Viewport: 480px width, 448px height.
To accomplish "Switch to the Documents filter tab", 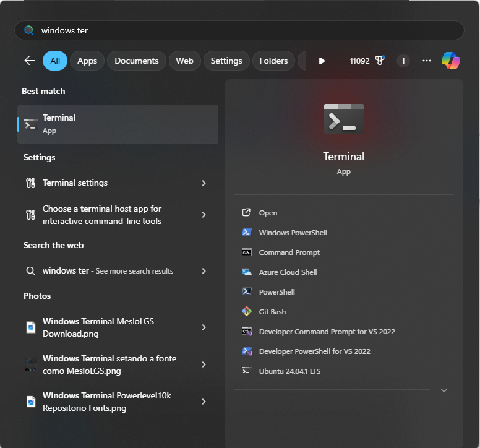I will point(137,61).
